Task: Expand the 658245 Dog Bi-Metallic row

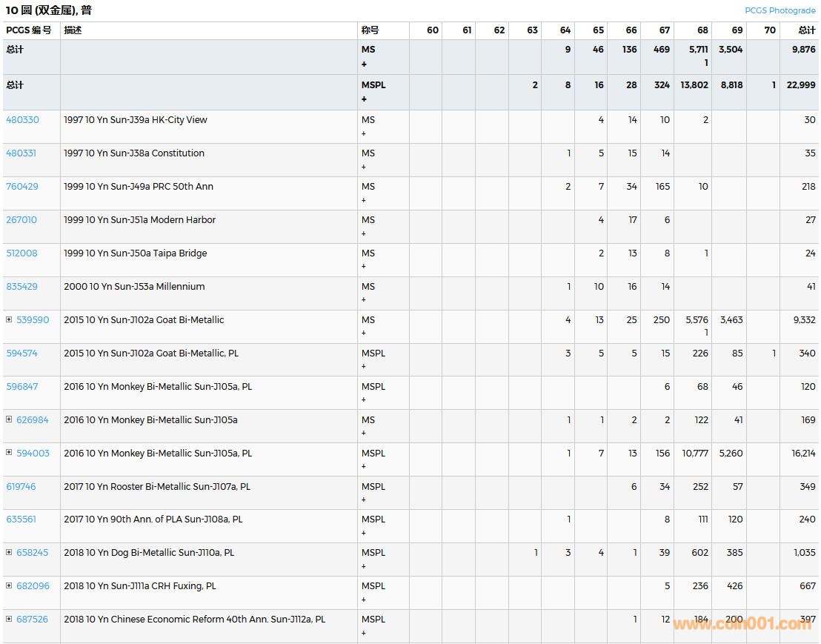Action: (10, 552)
